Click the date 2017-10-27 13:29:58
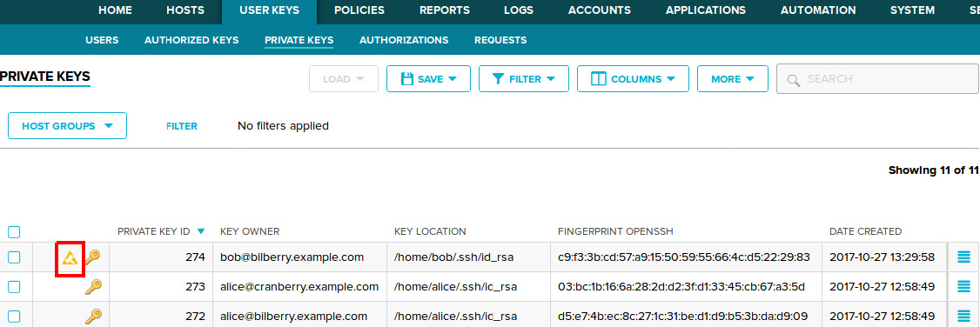 point(882,257)
